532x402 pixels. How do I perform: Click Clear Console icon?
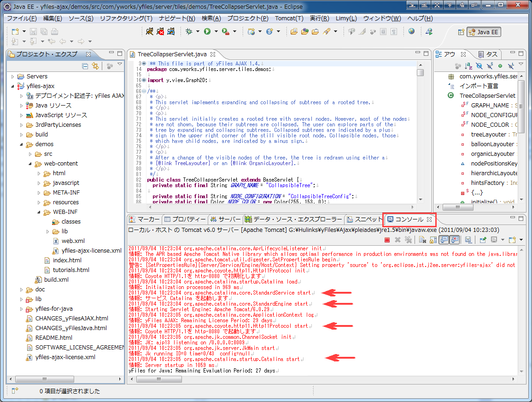pyautogui.click(x=422, y=240)
